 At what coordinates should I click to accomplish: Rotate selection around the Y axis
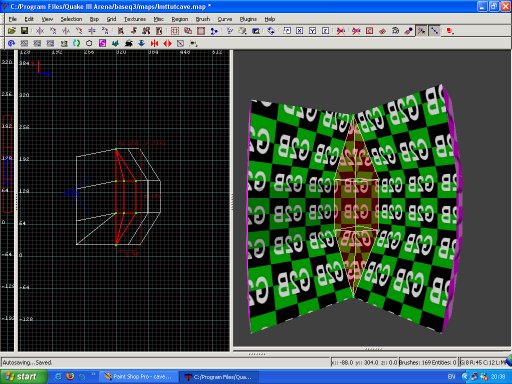point(79,31)
